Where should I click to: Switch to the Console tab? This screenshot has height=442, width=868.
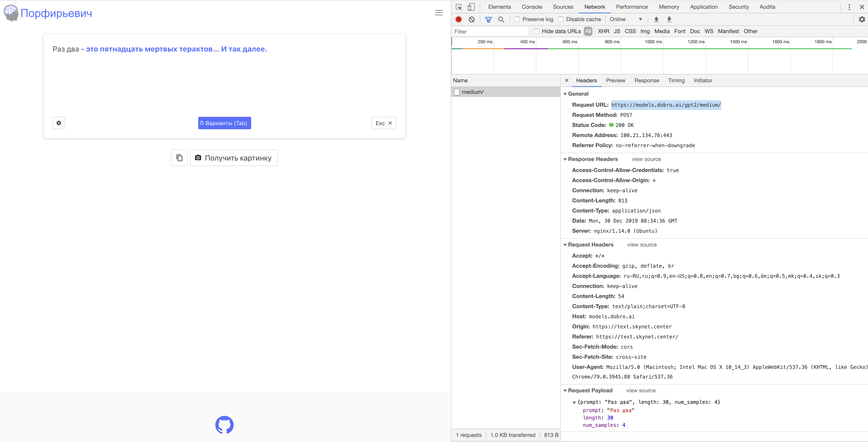point(532,7)
